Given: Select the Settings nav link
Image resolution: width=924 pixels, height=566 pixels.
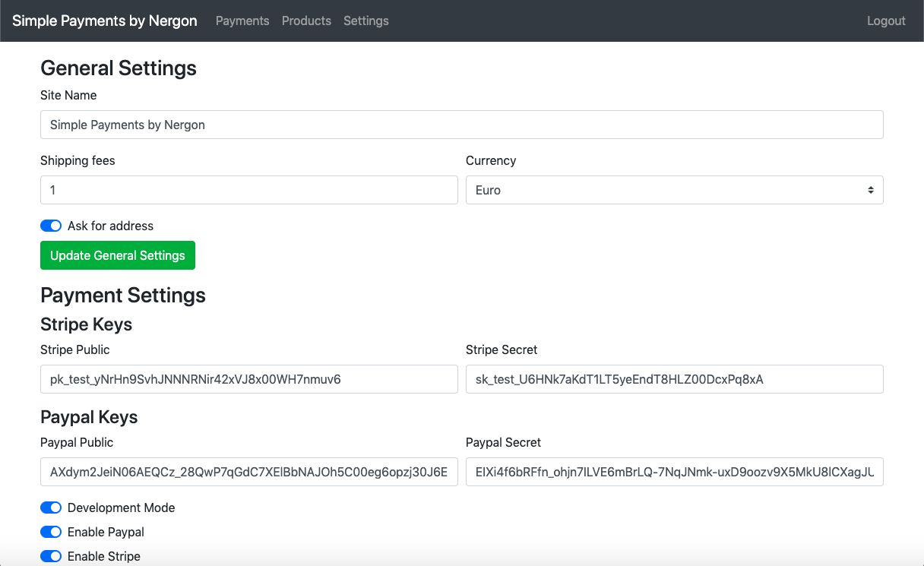Looking at the screenshot, I should (365, 21).
